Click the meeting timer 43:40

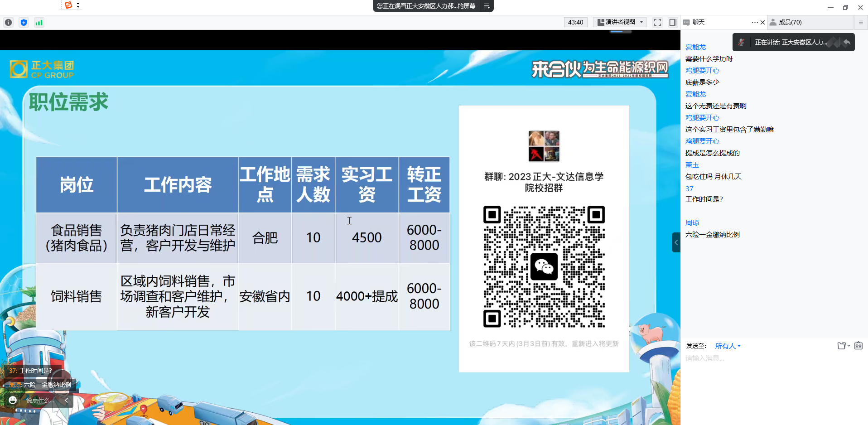click(x=575, y=22)
